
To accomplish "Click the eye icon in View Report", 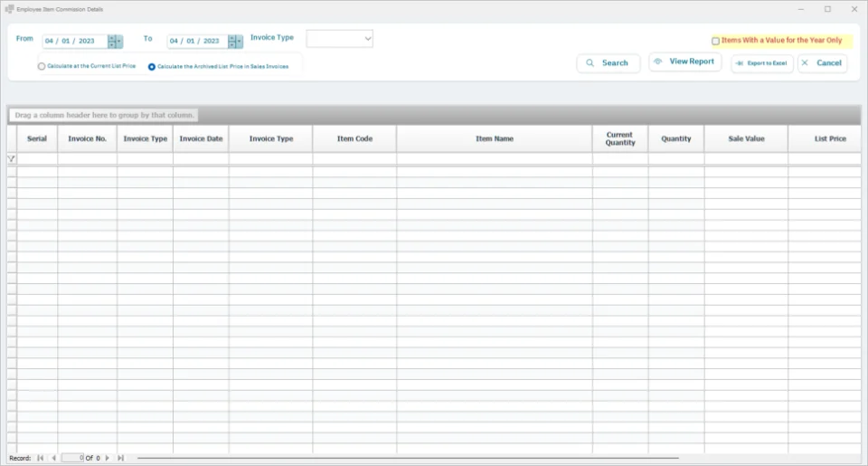I will [657, 62].
